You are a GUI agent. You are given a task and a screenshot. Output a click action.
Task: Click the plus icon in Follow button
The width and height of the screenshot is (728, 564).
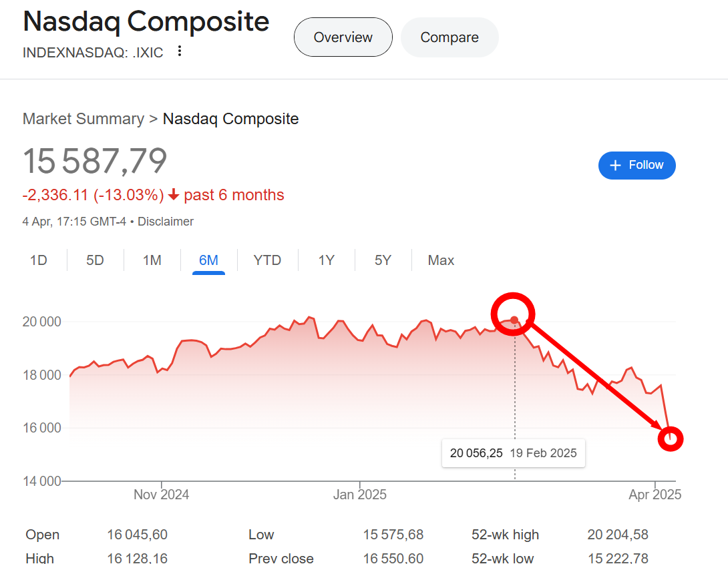(615, 165)
